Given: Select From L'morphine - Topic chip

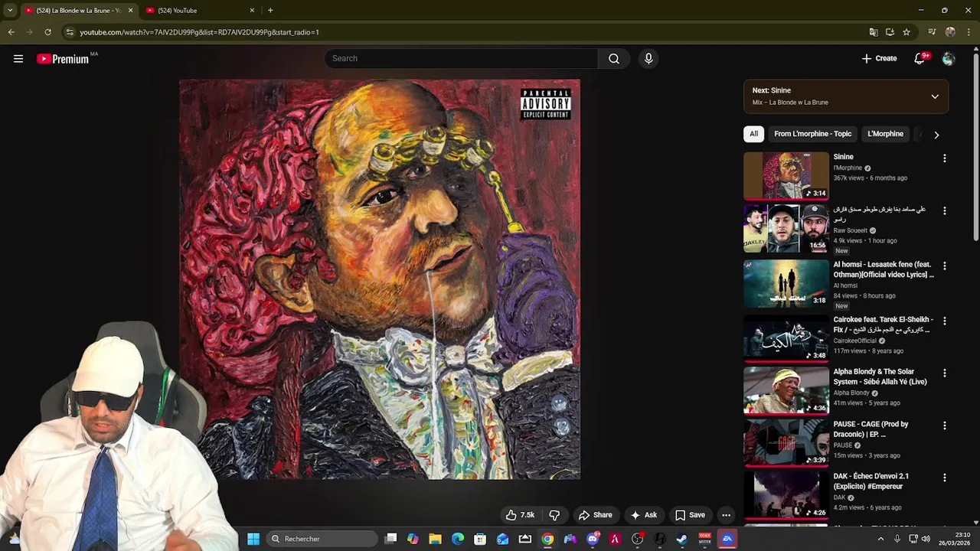Looking at the screenshot, I should click(x=812, y=134).
